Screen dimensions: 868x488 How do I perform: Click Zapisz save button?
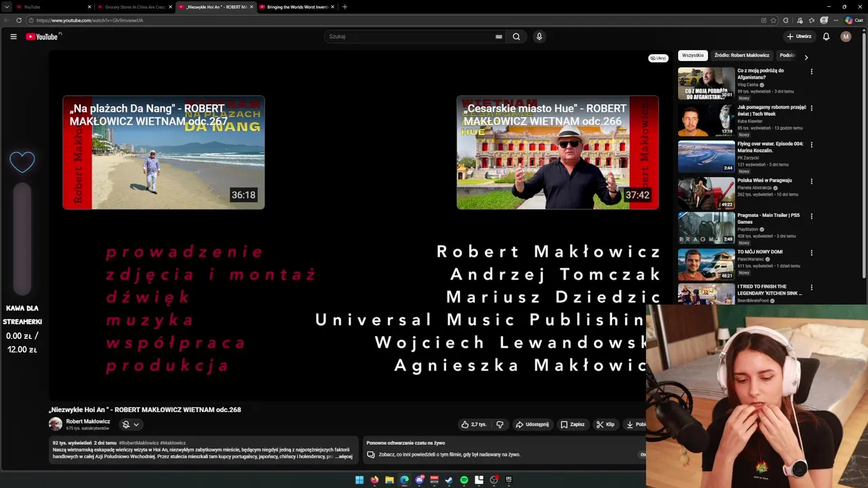point(573,424)
